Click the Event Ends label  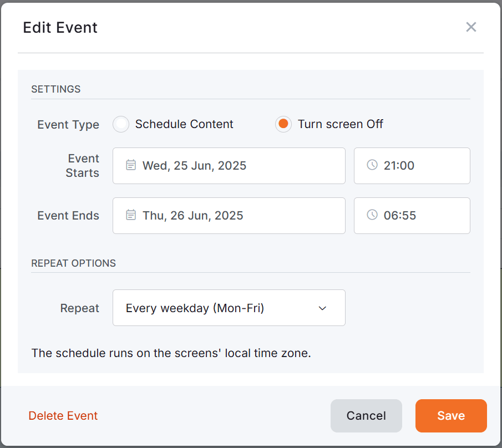point(68,216)
